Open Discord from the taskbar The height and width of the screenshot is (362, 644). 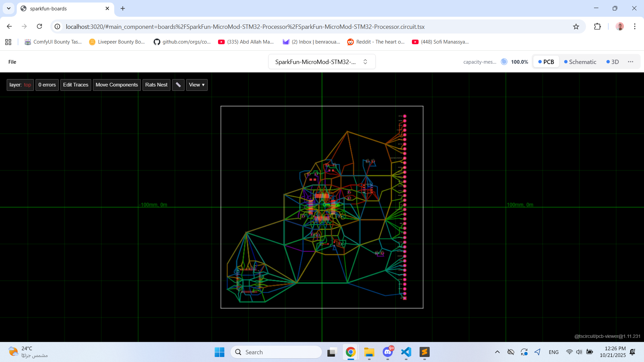coord(388,352)
